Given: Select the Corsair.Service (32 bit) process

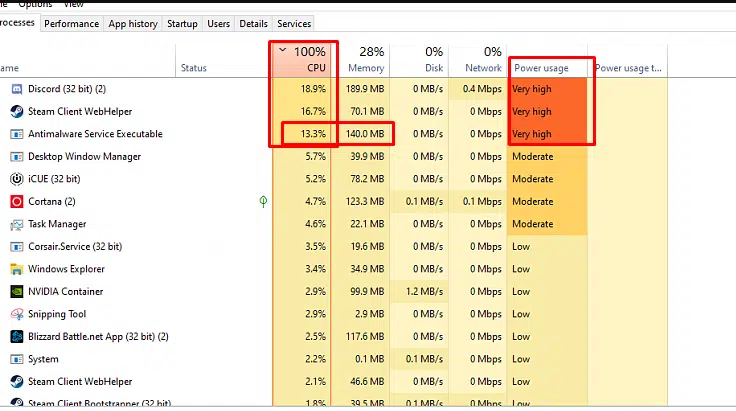Looking at the screenshot, I should click(75, 247).
